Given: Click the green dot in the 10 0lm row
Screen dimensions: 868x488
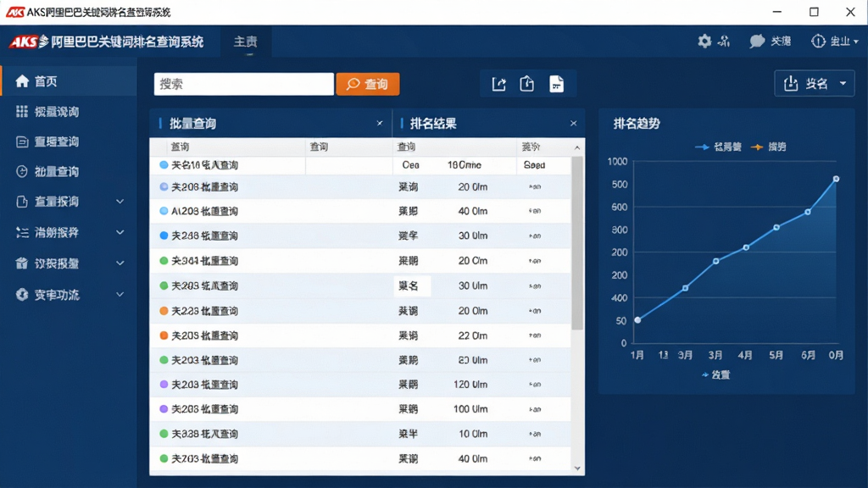Looking at the screenshot, I should point(164,434).
